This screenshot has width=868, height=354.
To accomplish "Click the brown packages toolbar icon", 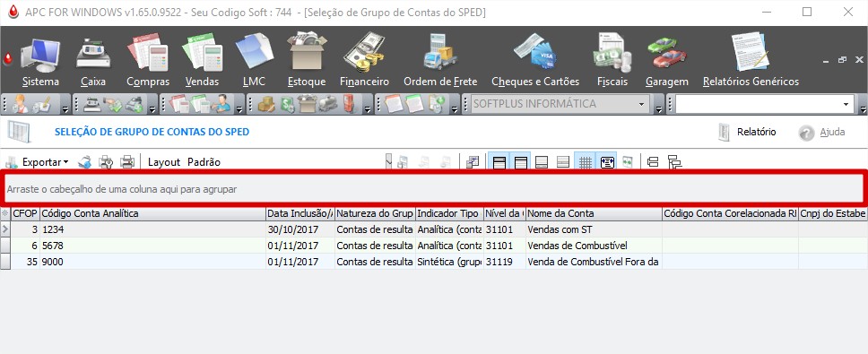I will pos(266,104).
